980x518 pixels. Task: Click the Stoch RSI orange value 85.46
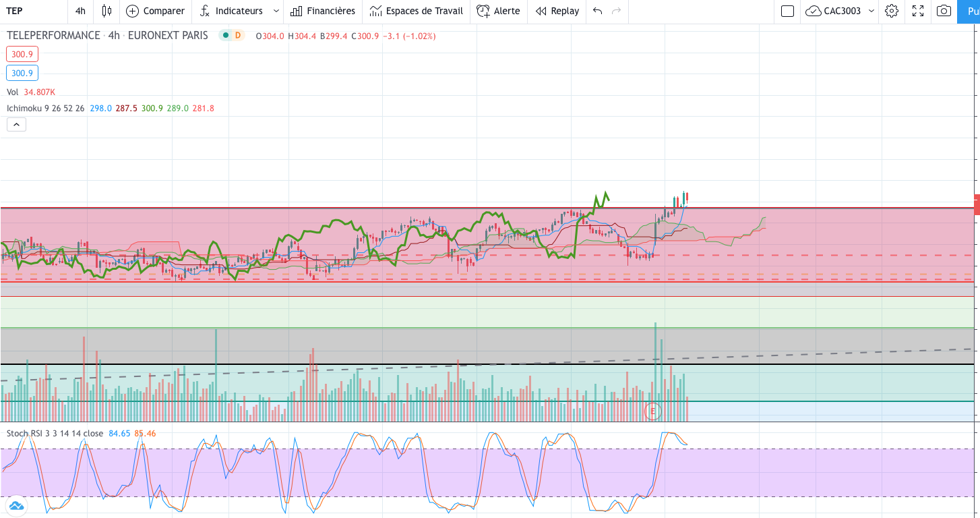145,433
